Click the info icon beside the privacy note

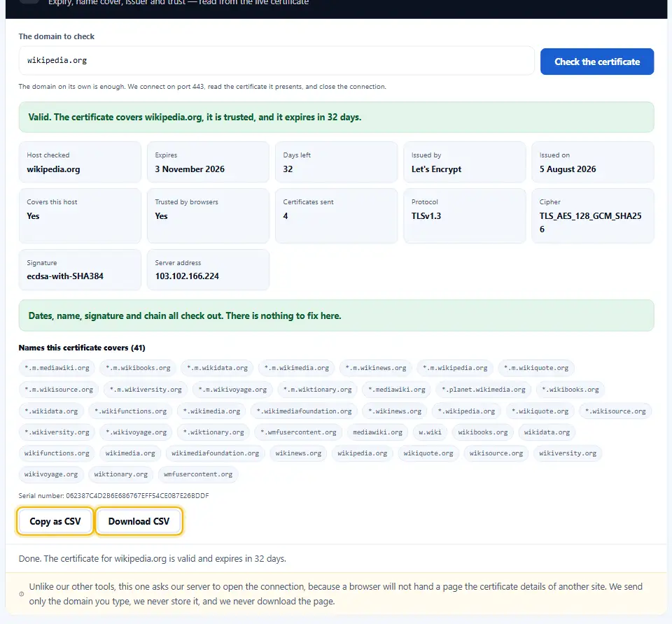[x=22, y=594]
